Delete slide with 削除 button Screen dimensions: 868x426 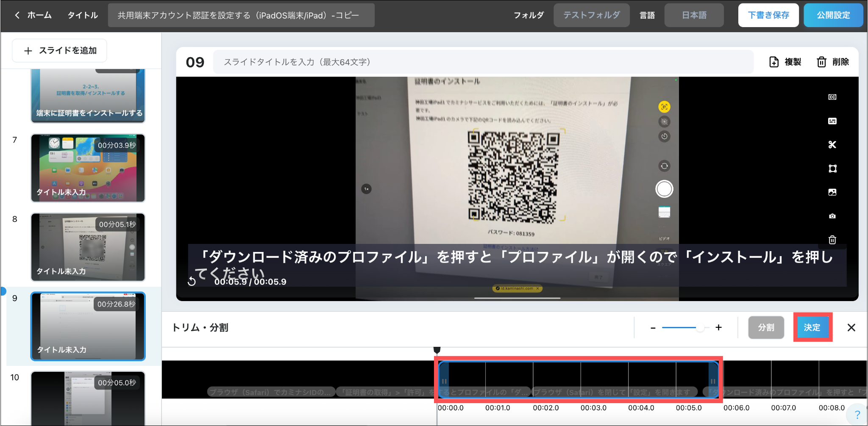pyautogui.click(x=833, y=62)
